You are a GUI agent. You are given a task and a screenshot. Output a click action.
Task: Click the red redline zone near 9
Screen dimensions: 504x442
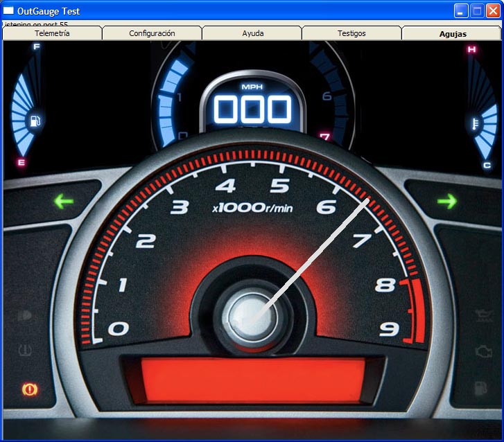coord(418,311)
